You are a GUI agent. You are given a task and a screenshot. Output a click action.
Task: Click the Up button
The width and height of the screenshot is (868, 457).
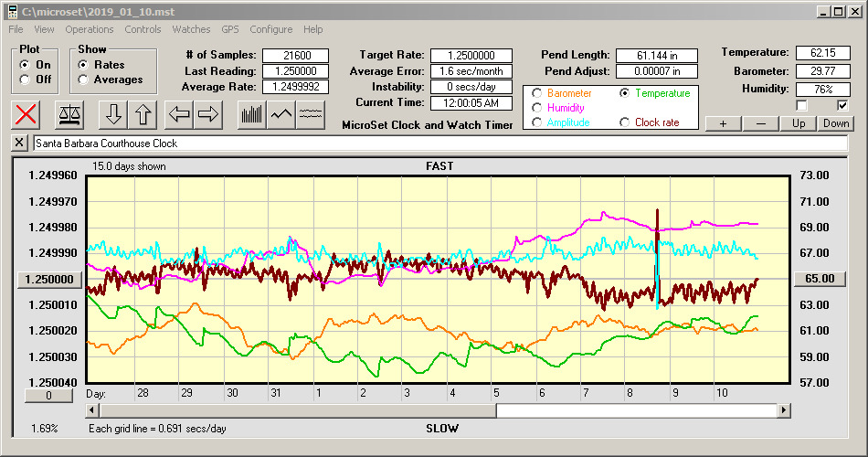(x=799, y=123)
